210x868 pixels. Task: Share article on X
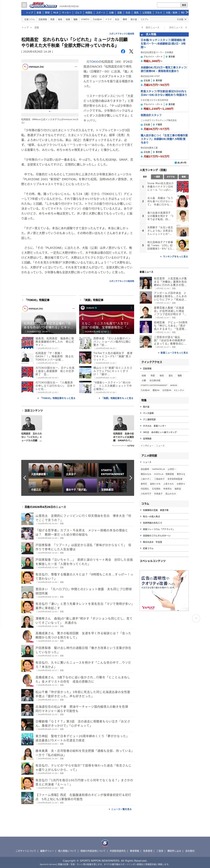tap(131, 52)
